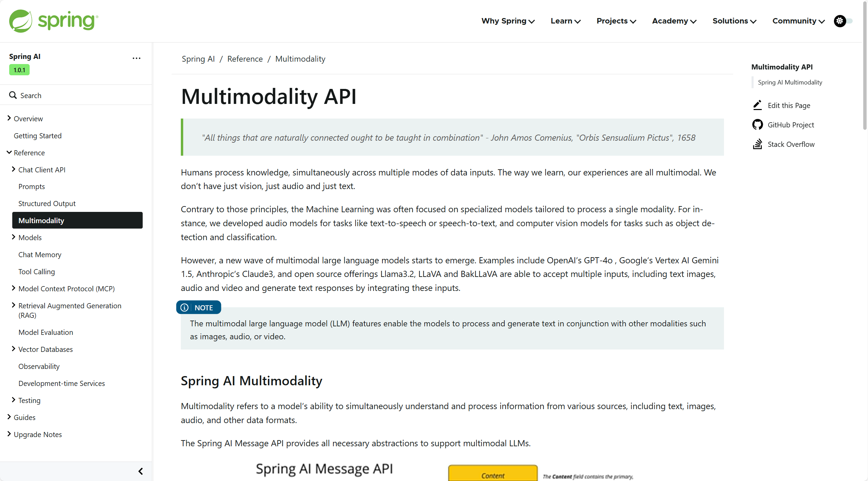868x481 pixels.
Task: Open the three-dots Spring AI menu
Action: [137, 58]
